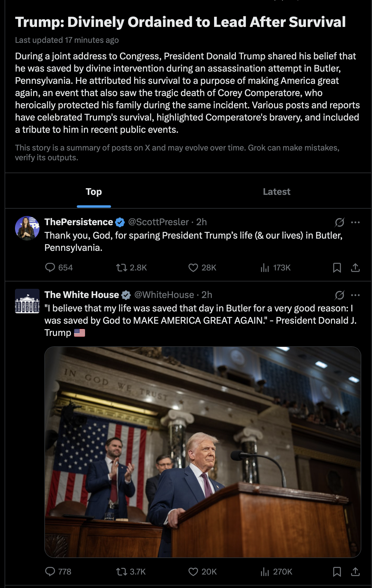The width and height of the screenshot is (372, 588).
Task: Repost ThePersistence tweet with 2.8K reposts
Action: pos(131,268)
